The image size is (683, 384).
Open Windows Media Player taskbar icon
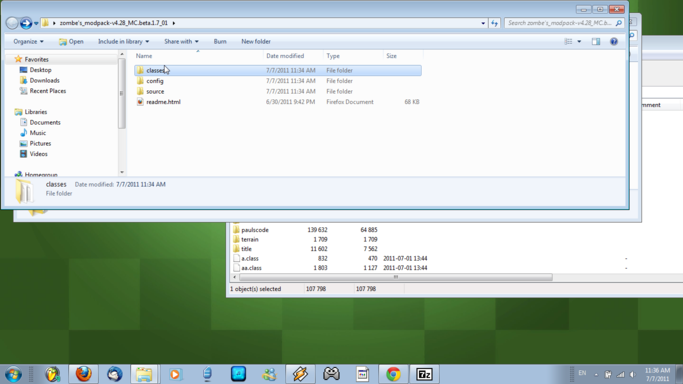click(x=175, y=374)
